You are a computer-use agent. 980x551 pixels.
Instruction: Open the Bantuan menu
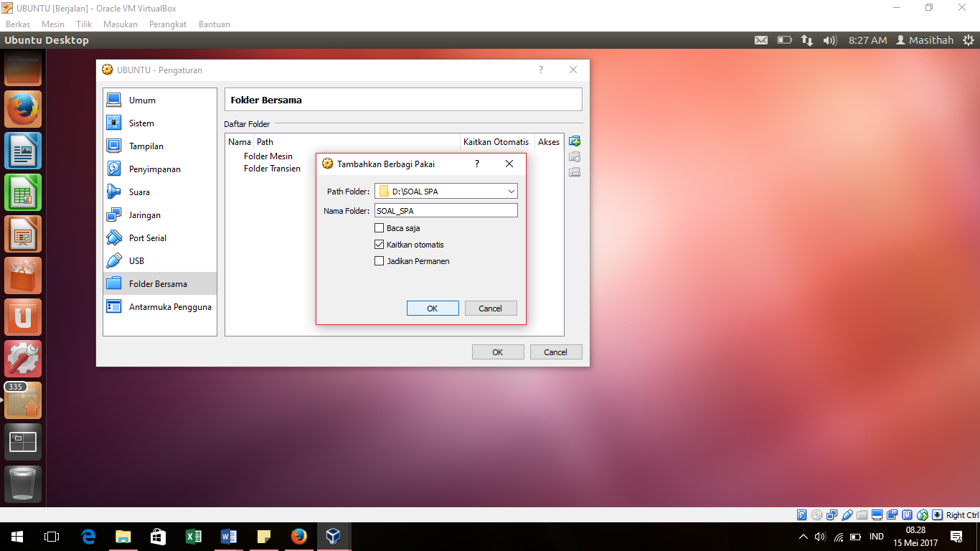[215, 24]
